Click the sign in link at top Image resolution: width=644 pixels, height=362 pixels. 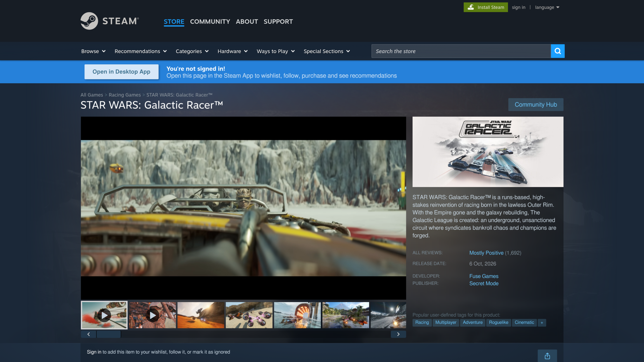(x=518, y=7)
